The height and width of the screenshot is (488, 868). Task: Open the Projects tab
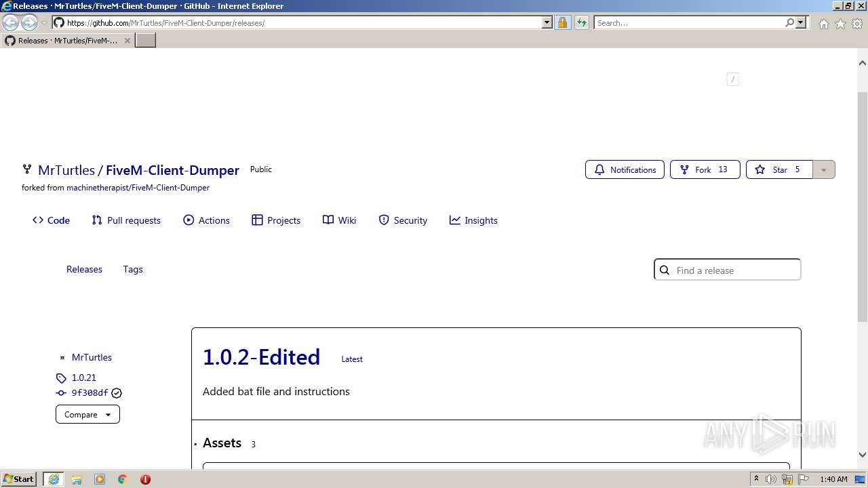pyautogui.click(x=276, y=220)
